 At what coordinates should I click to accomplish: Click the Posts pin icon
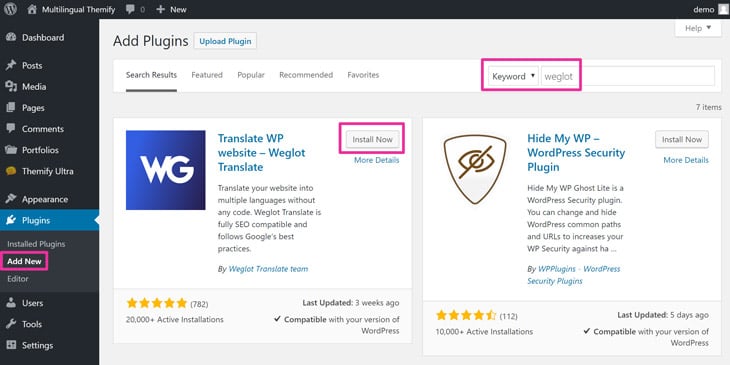click(11, 65)
